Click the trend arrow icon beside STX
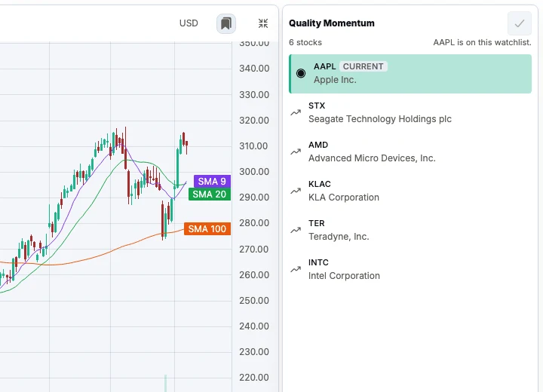The image size is (543, 392). pos(296,112)
